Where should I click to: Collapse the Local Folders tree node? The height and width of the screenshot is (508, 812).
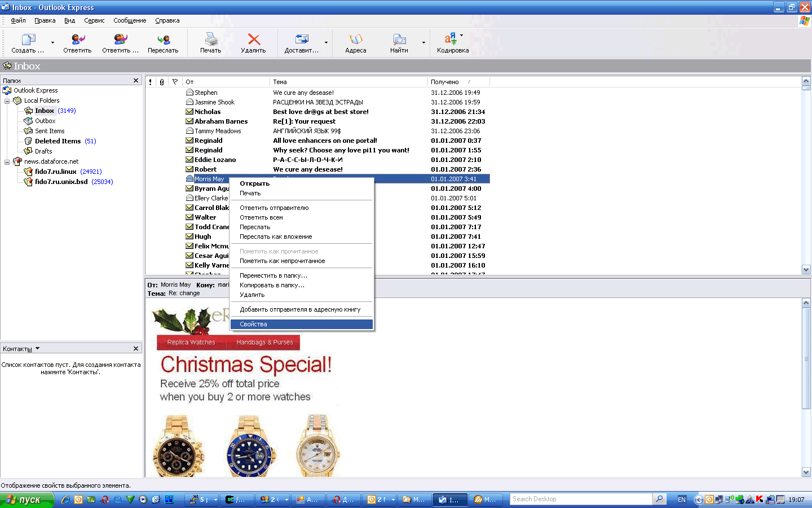(7, 101)
